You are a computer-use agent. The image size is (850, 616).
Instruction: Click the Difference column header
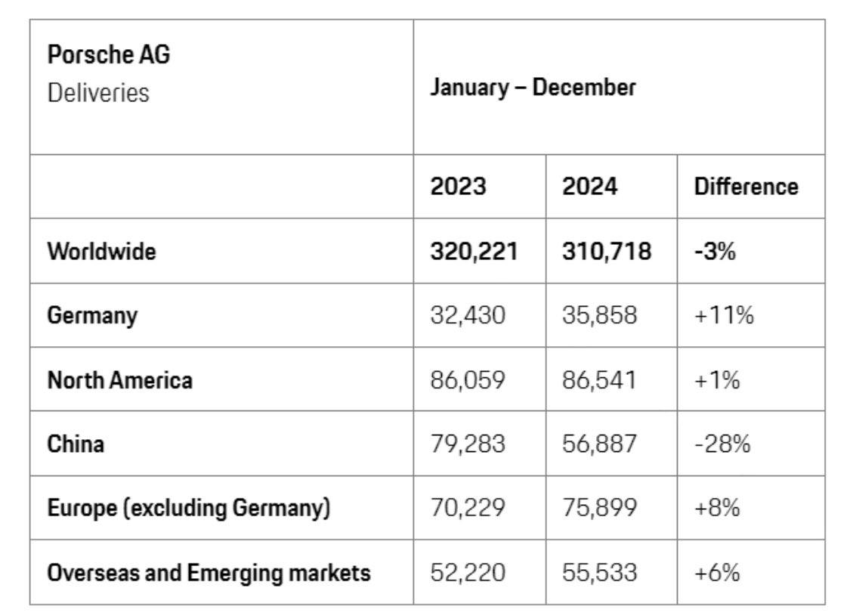(x=746, y=187)
